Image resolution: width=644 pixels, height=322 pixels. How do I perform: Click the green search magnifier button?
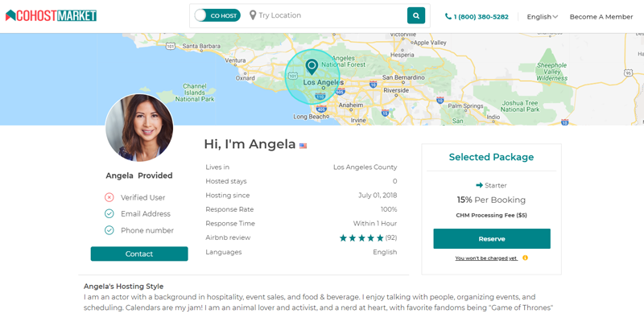click(x=415, y=15)
